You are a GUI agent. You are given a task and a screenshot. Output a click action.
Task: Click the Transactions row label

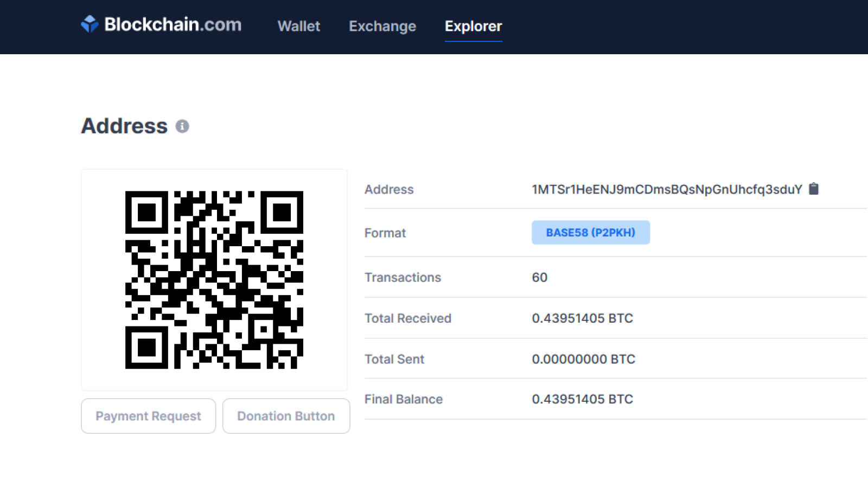[x=403, y=278]
